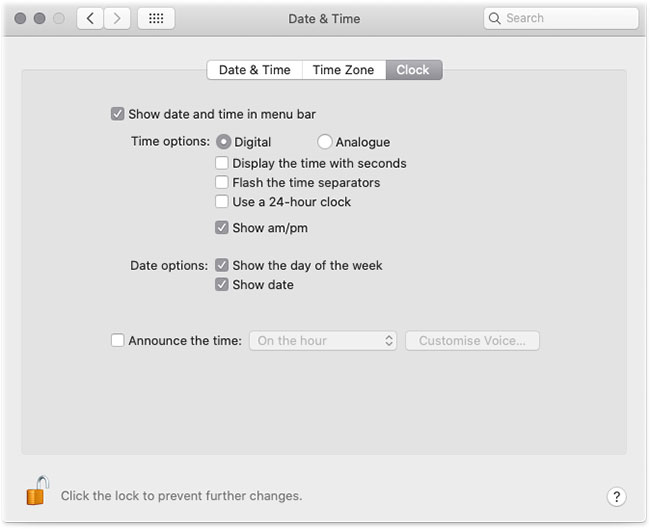Minimize the window with the second title bar button
The height and width of the screenshot is (529, 650).
tap(39, 19)
